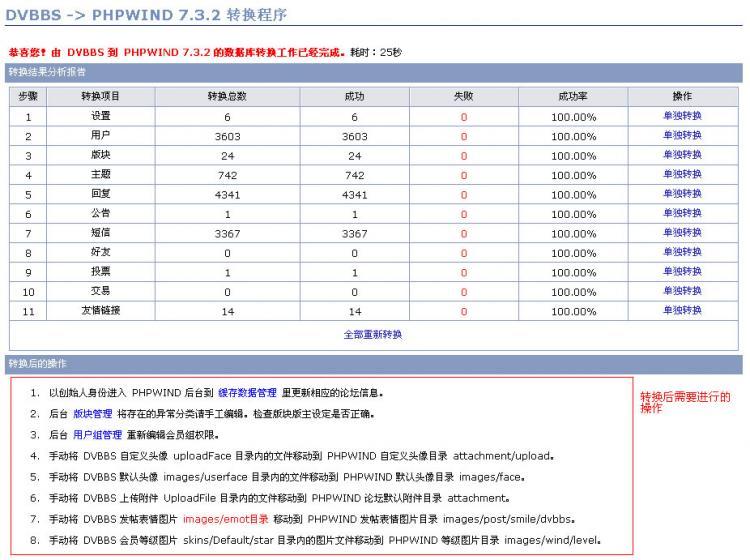750x560 pixels.
Task: Click the 转换后的操作 section header
Action: (x=374, y=364)
